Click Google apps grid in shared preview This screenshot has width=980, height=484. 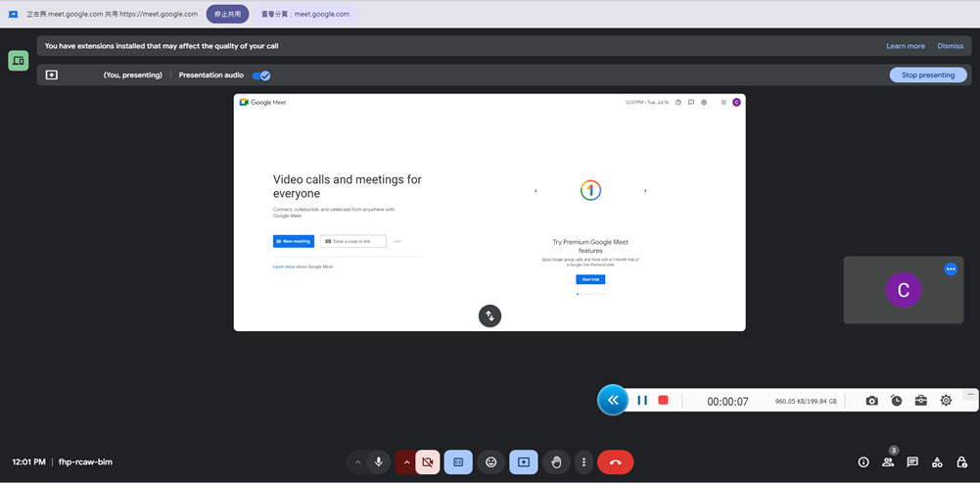tap(723, 103)
